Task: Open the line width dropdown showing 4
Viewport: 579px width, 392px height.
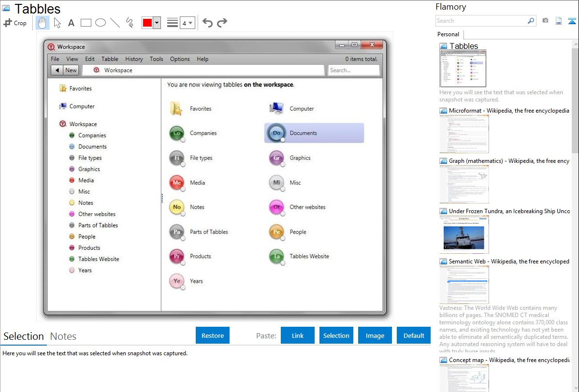Action: pos(187,23)
